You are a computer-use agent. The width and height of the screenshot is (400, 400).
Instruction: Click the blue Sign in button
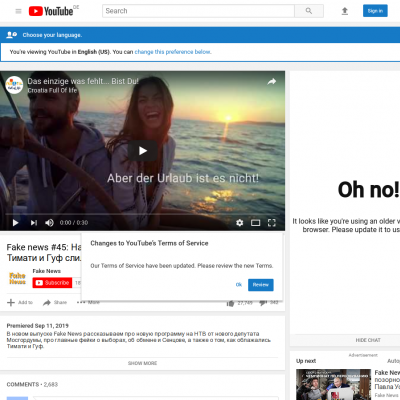coord(375,11)
